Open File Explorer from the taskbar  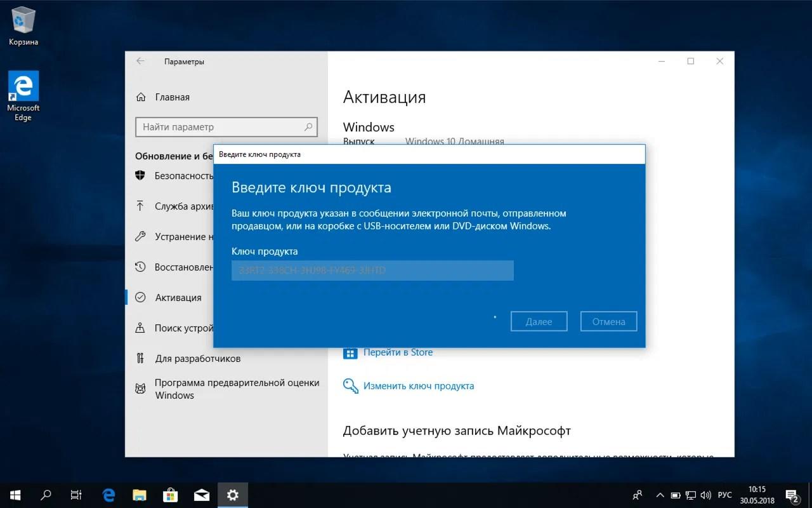pos(140,495)
